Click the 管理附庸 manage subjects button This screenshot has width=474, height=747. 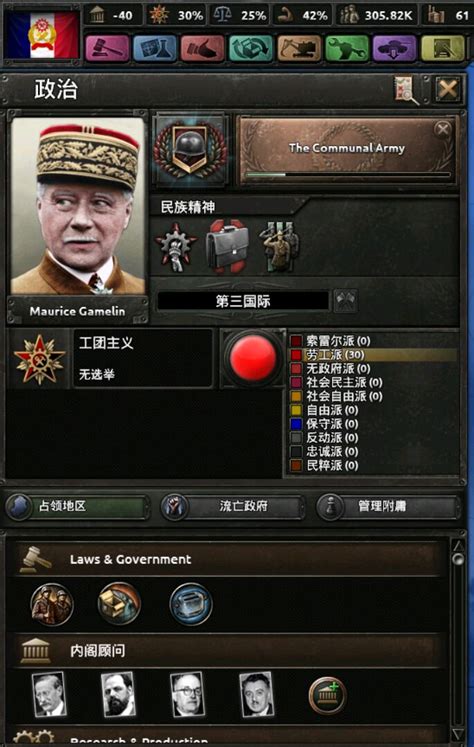388,506
